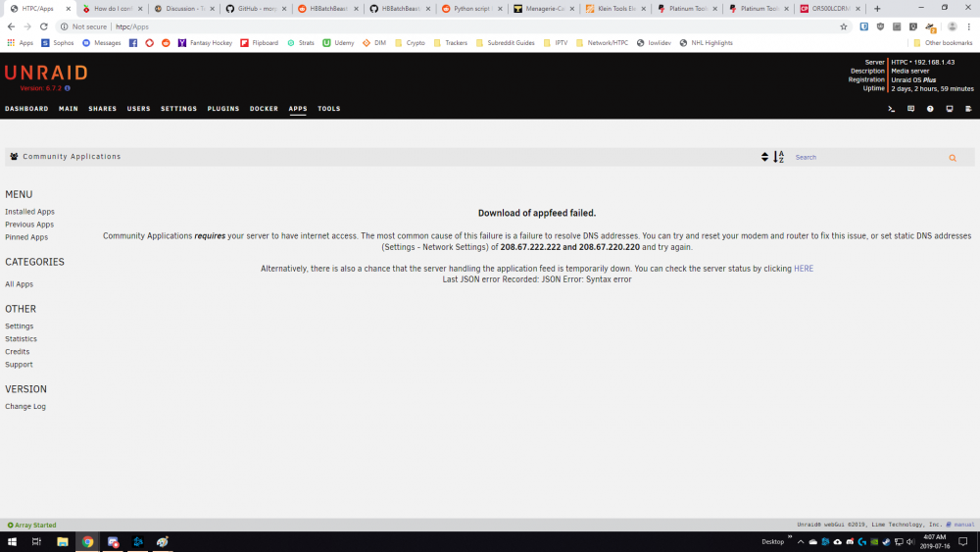Open NHL Highlights bookmark
980x552 pixels.
click(x=706, y=43)
